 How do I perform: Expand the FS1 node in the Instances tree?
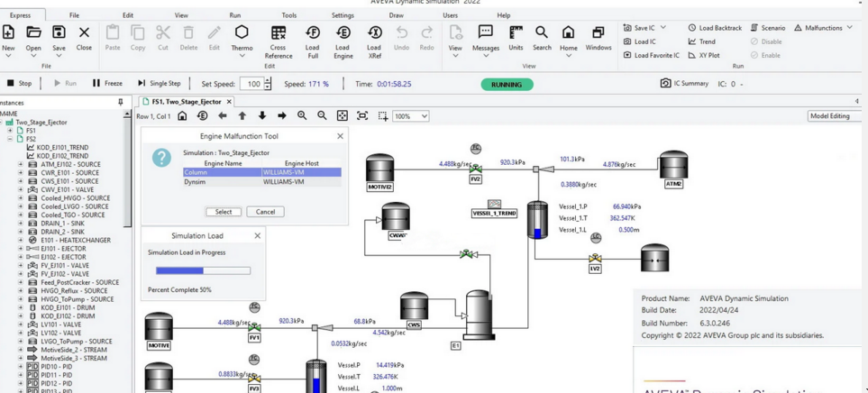click(10, 131)
